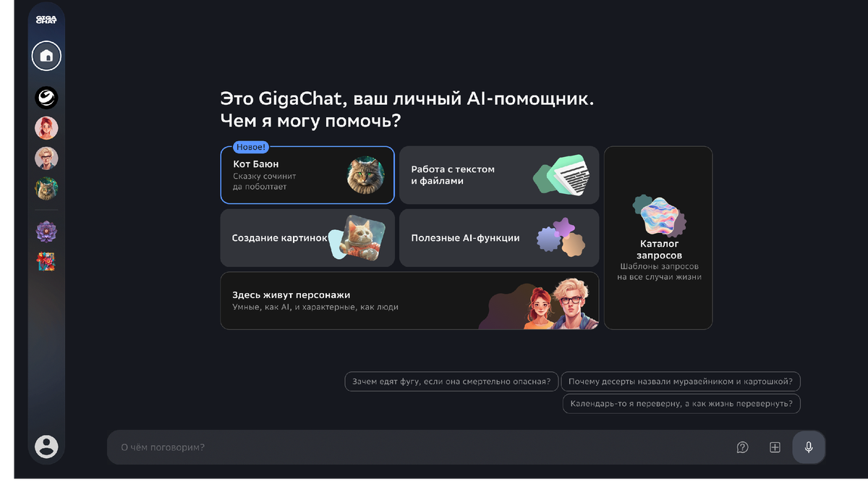Click the Новое! badge
This screenshot has width=868, height=495.
click(x=251, y=147)
